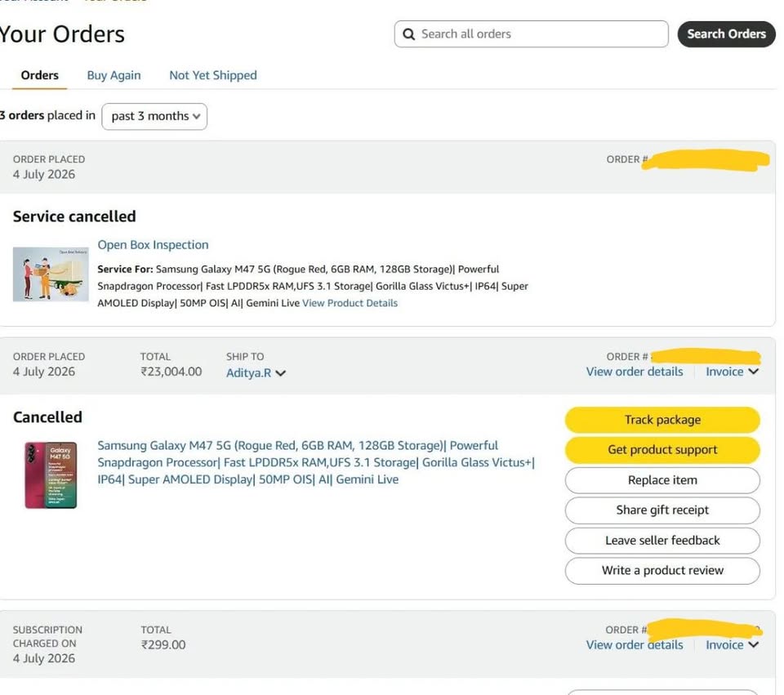This screenshot has width=784, height=695.
Task: Open Invoice dropdown for ₹299.00 subscription
Action: [x=732, y=645]
